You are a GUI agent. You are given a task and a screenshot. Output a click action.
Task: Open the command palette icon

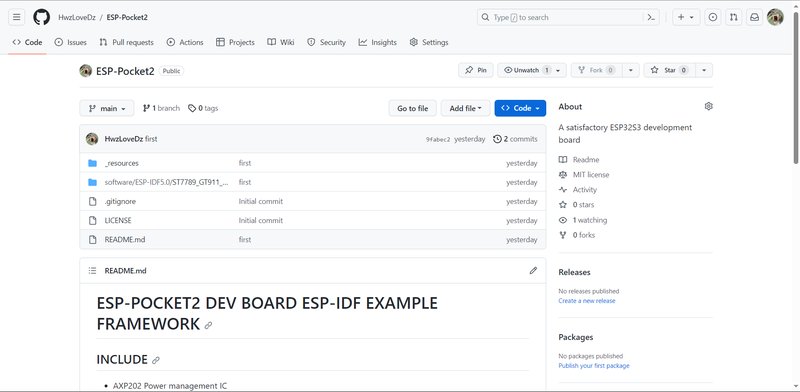coord(651,17)
